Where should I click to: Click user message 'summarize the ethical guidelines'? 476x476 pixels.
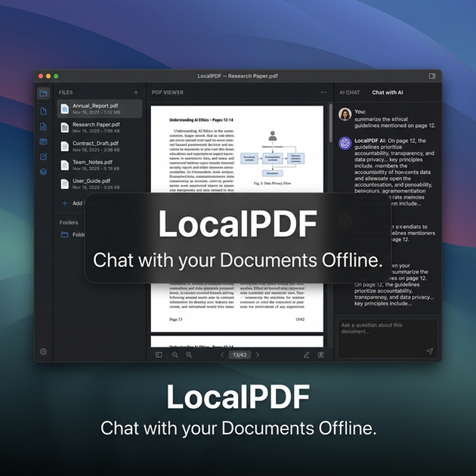395,122
